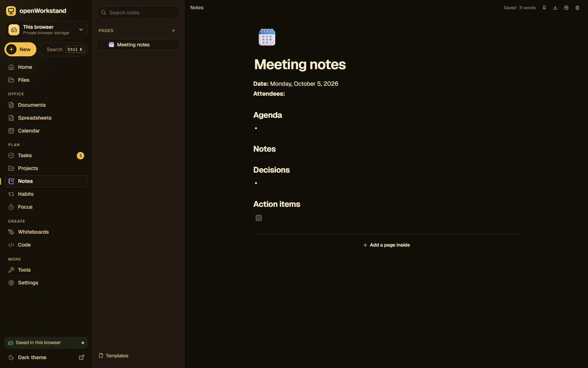Screen dimensions: 588x368
Task: Click the Attendees: line
Action: pos(269,94)
